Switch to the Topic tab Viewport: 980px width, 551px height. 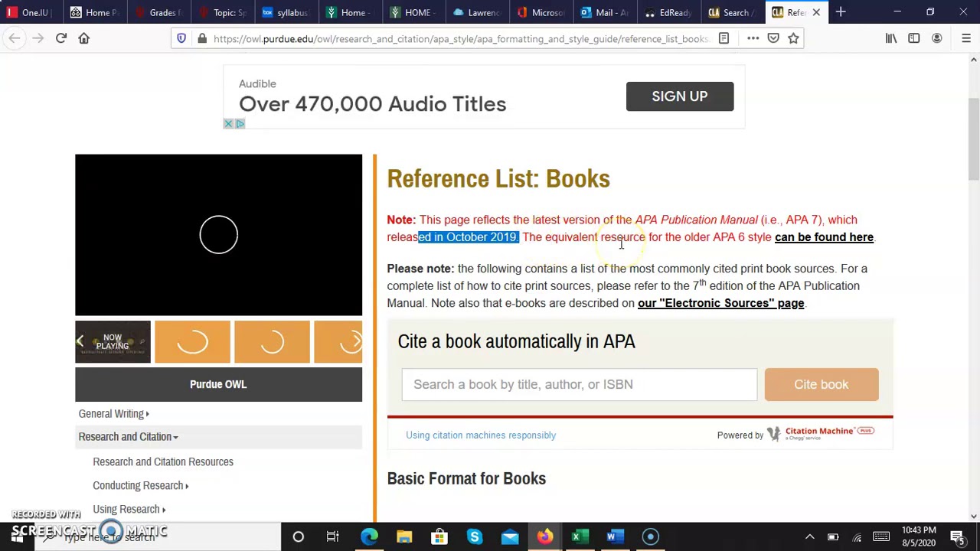click(x=221, y=12)
